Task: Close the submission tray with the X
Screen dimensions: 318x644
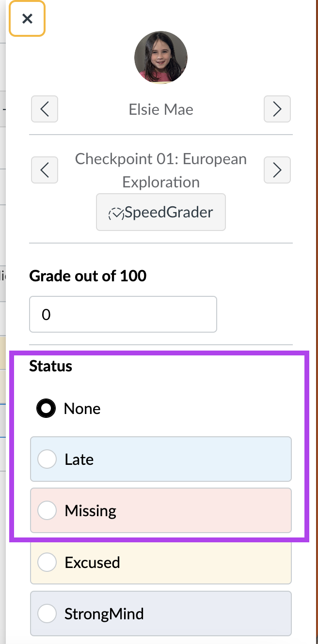Action: (27, 19)
